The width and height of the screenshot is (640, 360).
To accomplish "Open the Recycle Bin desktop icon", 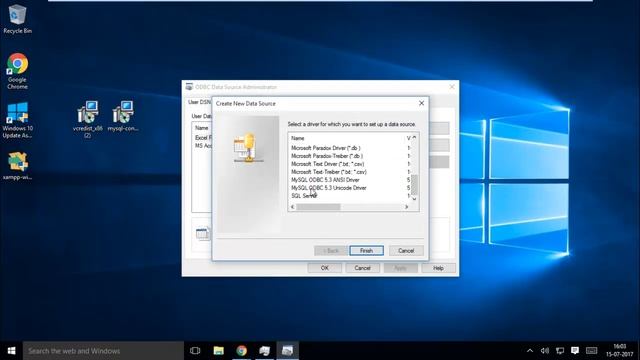I will [x=17, y=19].
